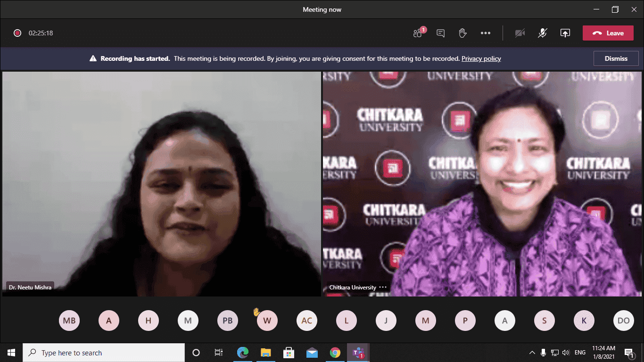The height and width of the screenshot is (362, 644).
Task: Click the red recording indicator icon
Action: (17, 33)
